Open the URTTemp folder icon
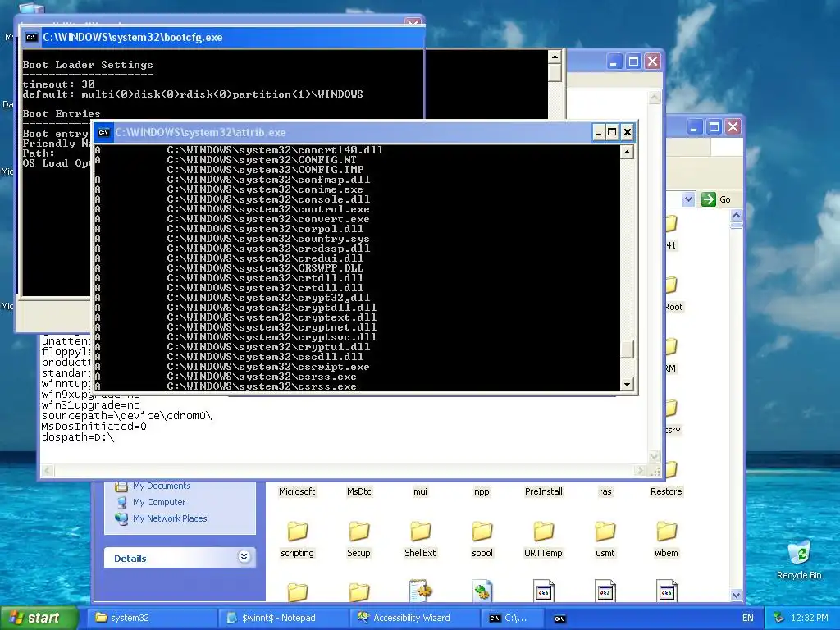 click(543, 532)
